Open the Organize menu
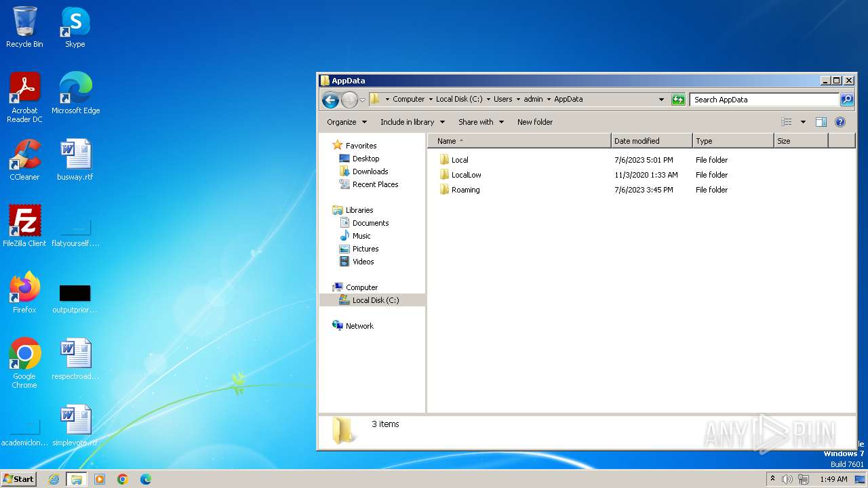Image resolution: width=868 pixels, height=488 pixels. 347,122
